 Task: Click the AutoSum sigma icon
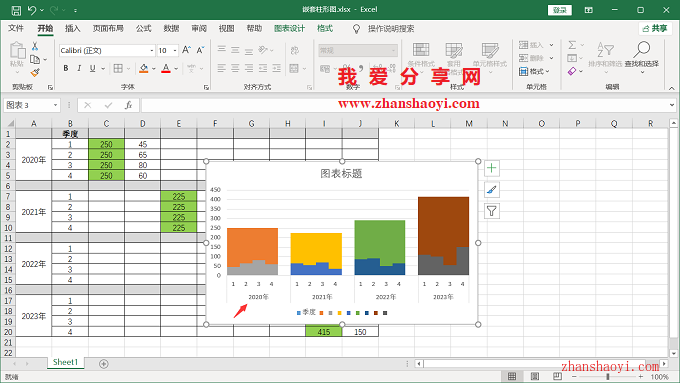[x=572, y=45]
